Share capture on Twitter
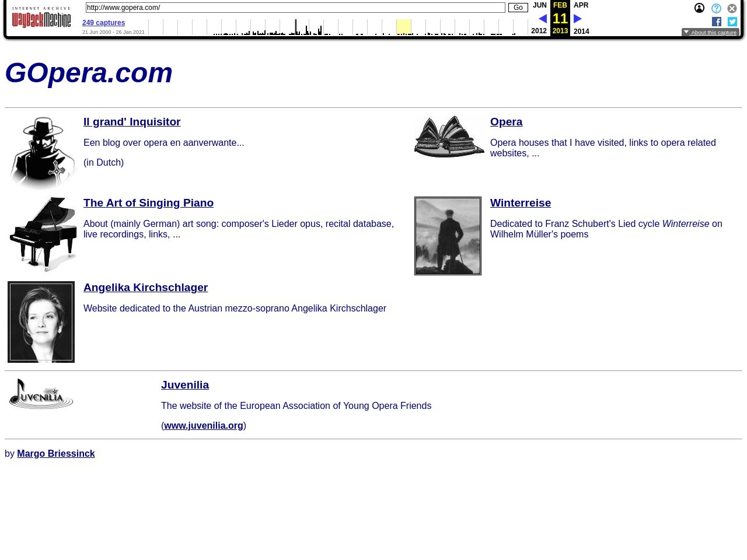Viewport: 747px width, 560px height. coord(732,22)
